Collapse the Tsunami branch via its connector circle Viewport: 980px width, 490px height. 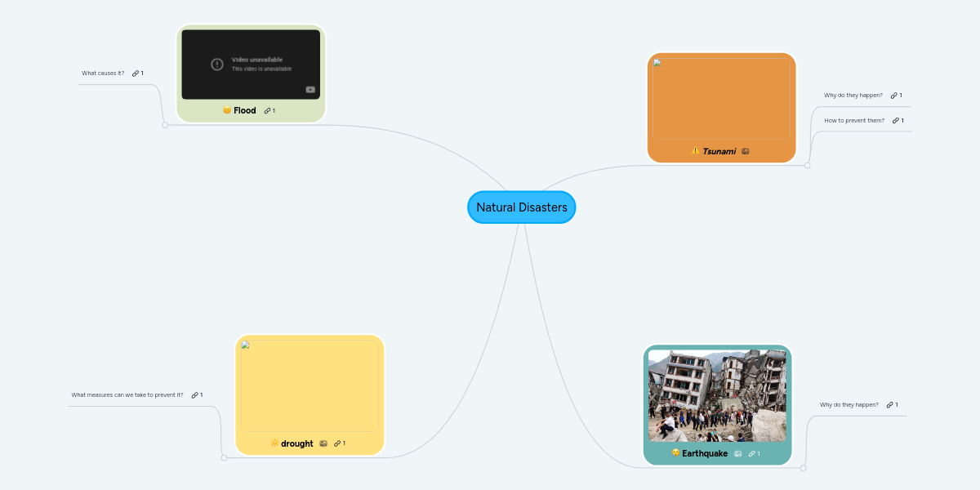coord(807,166)
